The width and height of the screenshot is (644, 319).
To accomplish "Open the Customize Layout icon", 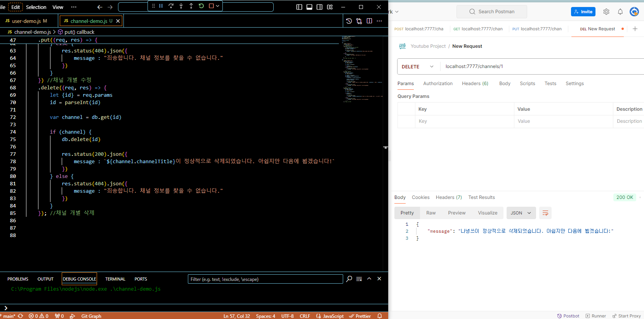I will (x=330, y=7).
